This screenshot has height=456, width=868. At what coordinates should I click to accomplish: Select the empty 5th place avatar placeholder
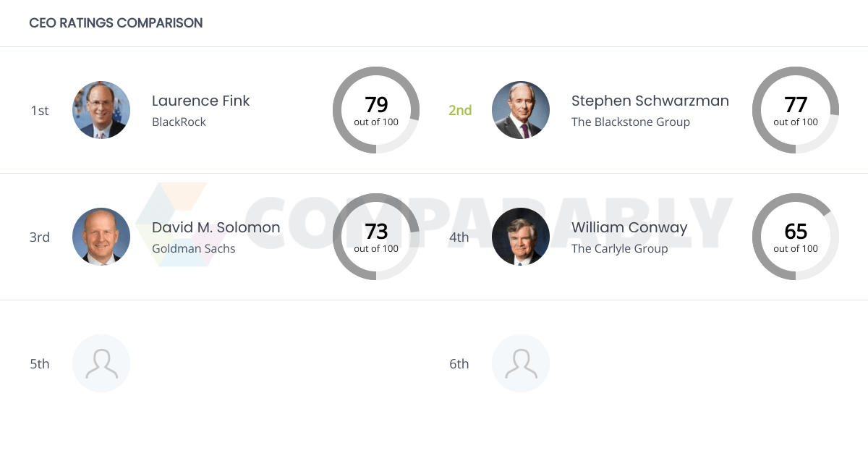point(101,363)
